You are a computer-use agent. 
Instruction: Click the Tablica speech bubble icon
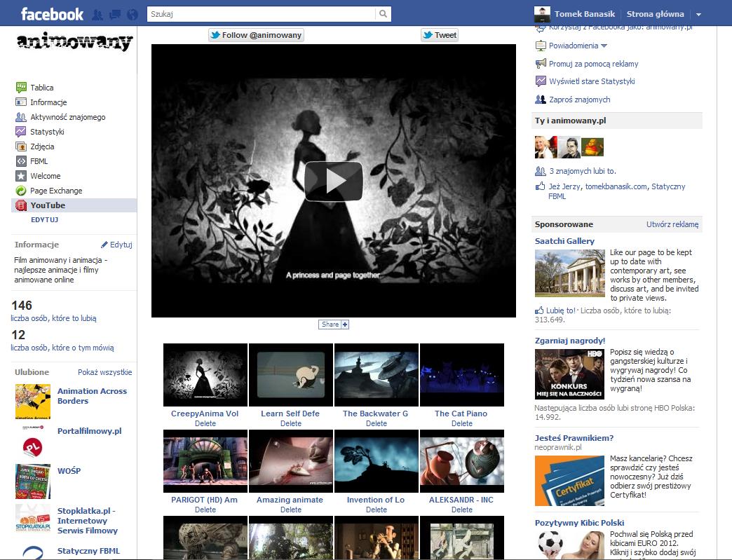[21, 88]
